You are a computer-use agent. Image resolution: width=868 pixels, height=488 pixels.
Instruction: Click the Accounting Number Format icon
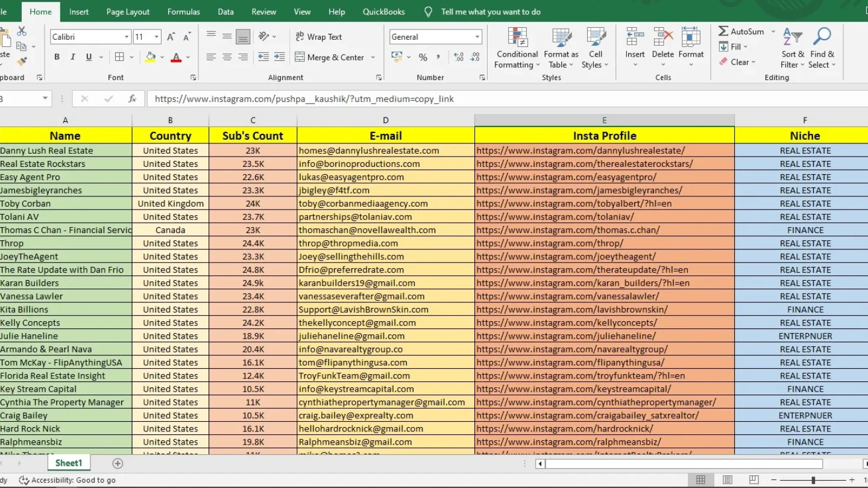click(x=397, y=57)
